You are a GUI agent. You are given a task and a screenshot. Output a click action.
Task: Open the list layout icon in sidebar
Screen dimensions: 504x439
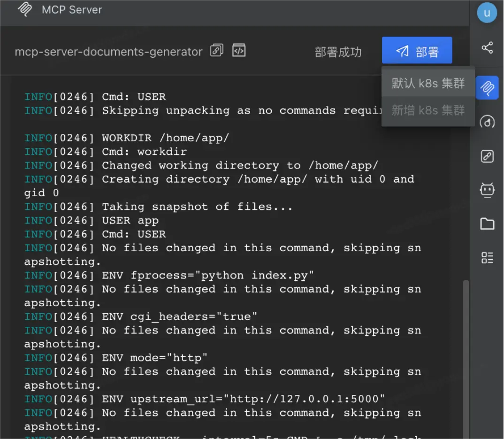pyautogui.click(x=487, y=258)
